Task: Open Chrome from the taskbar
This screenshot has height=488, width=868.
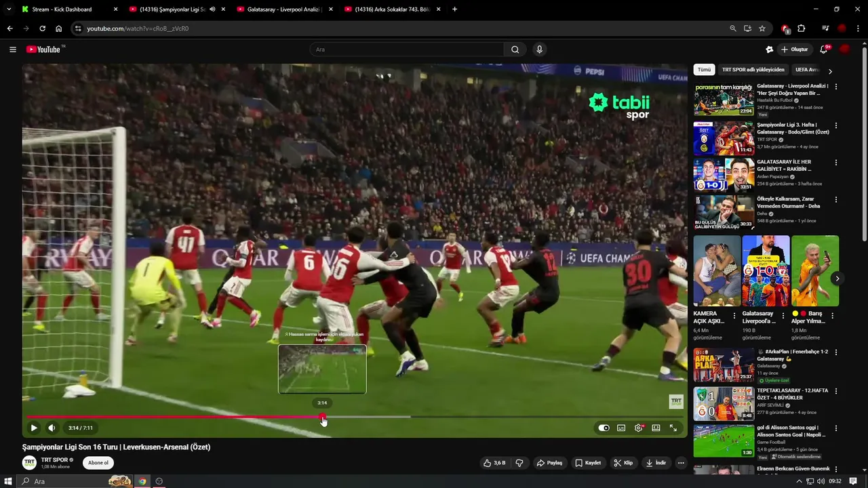Action: click(142, 481)
